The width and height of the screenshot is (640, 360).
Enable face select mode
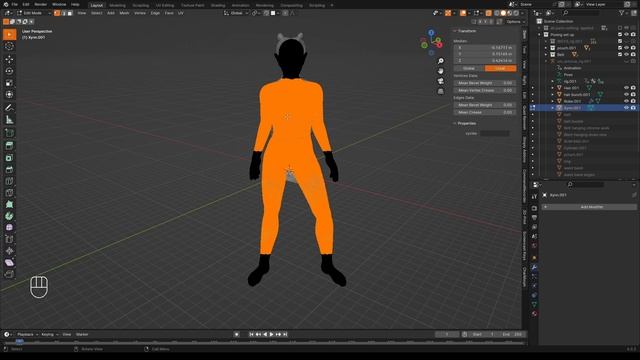click(x=69, y=13)
